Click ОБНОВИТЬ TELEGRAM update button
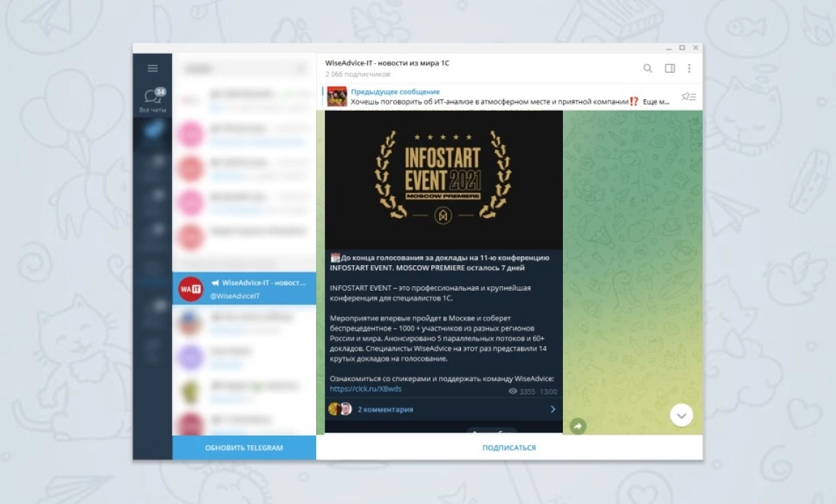 pyautogui.click(x=244, y=447)
